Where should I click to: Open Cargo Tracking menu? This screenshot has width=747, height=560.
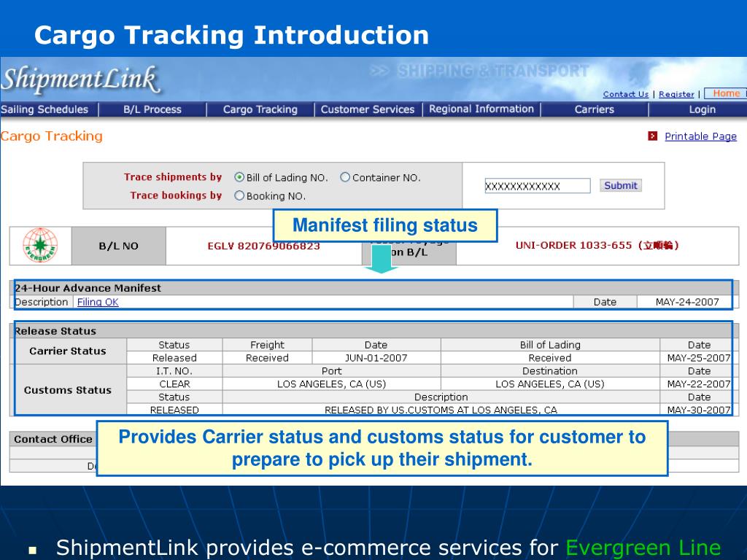click(x=260, y=109)
